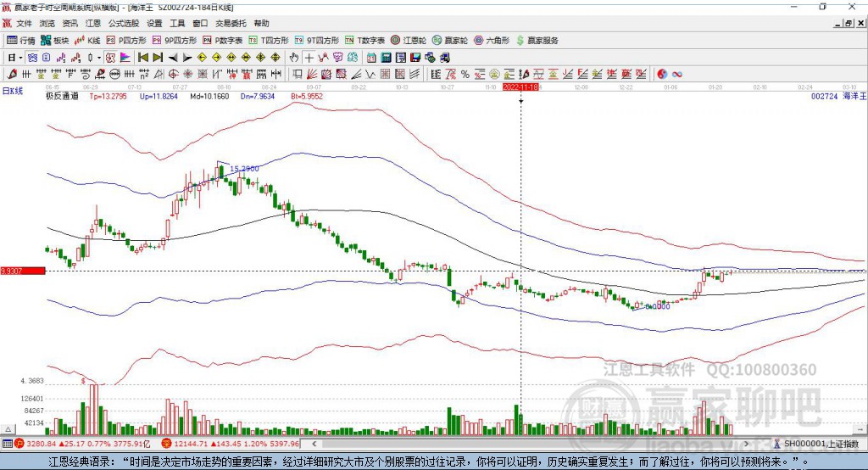
Task: Click the Dn=7.9634 value
Action: pyautogui.click(x=258, y=97)
